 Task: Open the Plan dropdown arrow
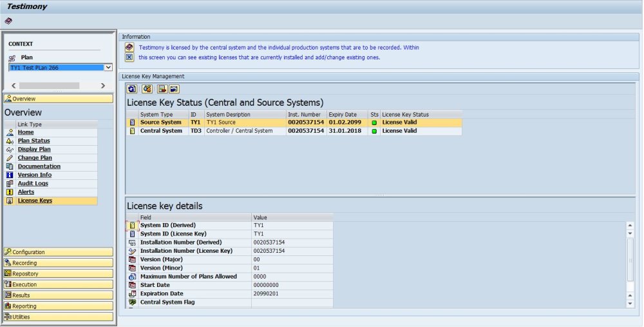coord(108,68)
